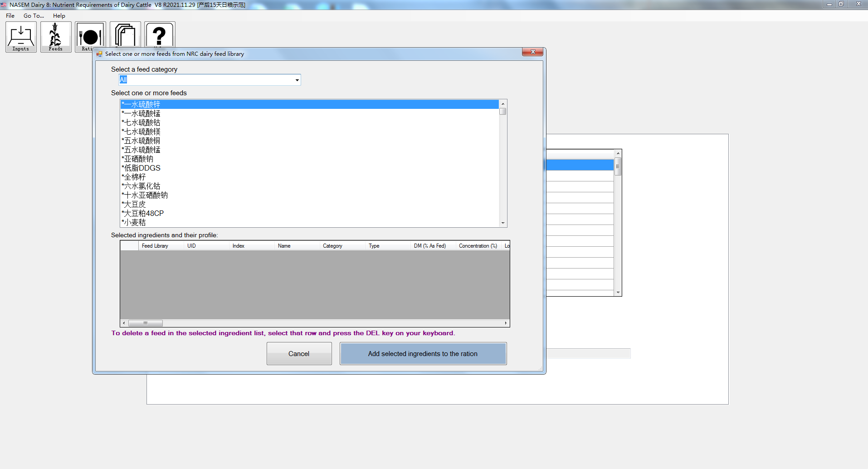
Task: Click background list scroll down arrow
Action: (x=618, y=293)
